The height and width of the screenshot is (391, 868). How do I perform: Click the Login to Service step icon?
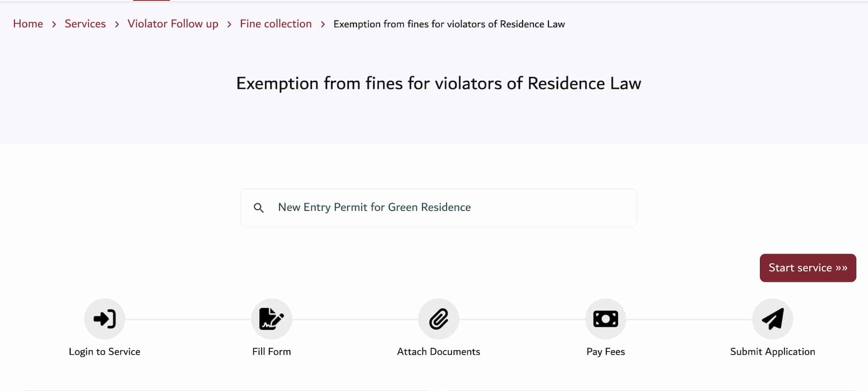[x=104, y=319]
